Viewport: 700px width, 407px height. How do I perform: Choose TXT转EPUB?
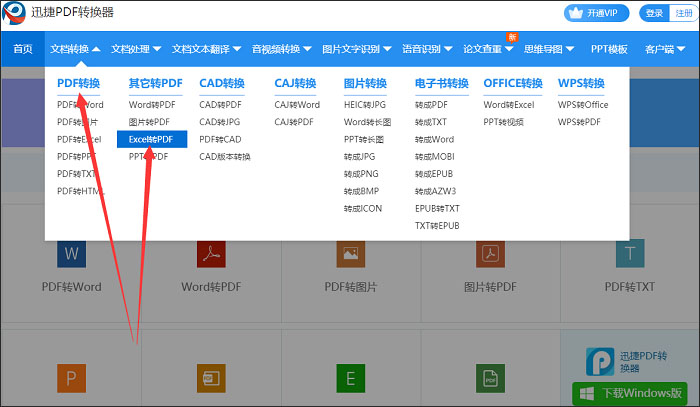[x=437, y=226]
